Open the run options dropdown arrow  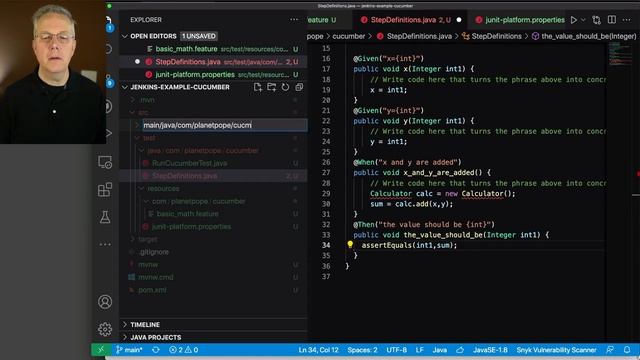coord(583,20)
